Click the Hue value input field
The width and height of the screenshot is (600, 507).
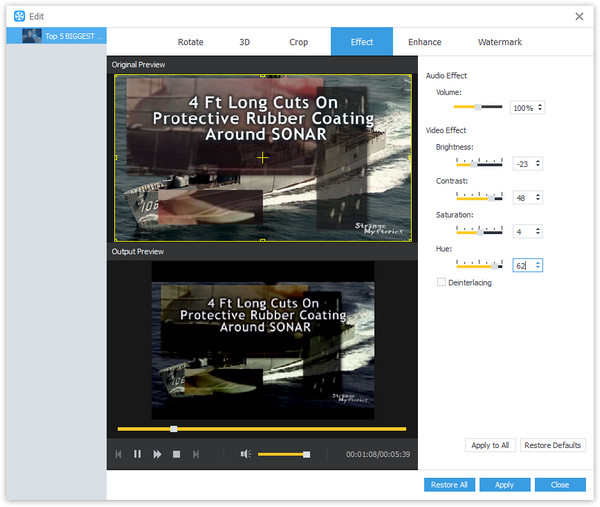pyautogui.click(x=523, y=266)
